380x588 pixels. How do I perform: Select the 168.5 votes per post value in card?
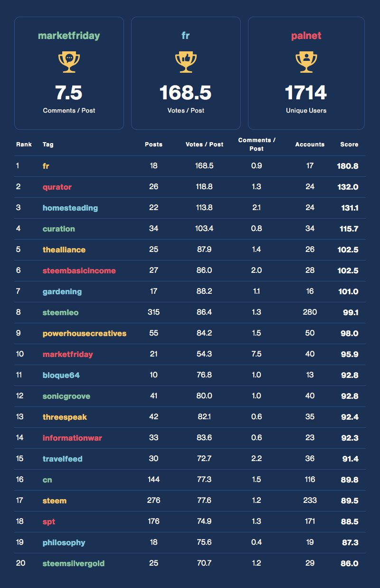(186, 93)
